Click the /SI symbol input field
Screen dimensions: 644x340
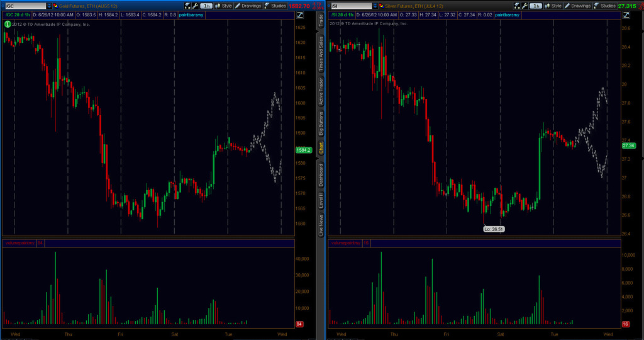point(352,6)
